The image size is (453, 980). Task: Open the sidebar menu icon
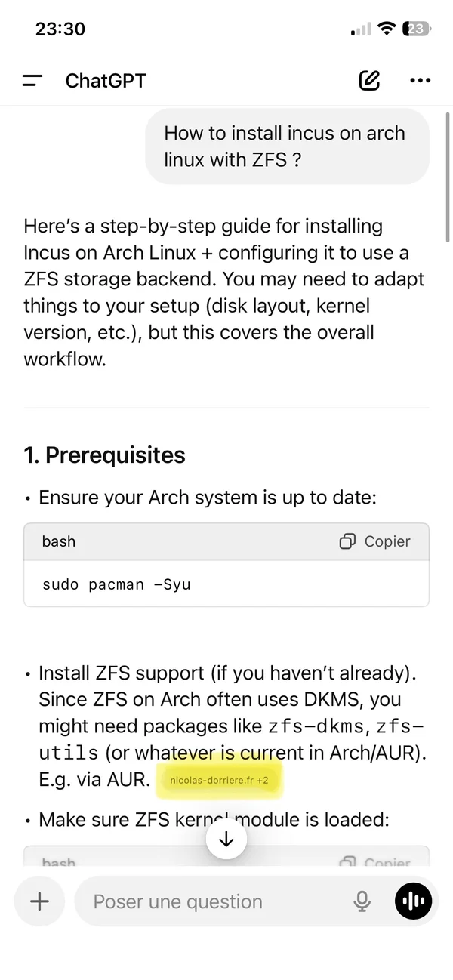click(x=32, y=80)
